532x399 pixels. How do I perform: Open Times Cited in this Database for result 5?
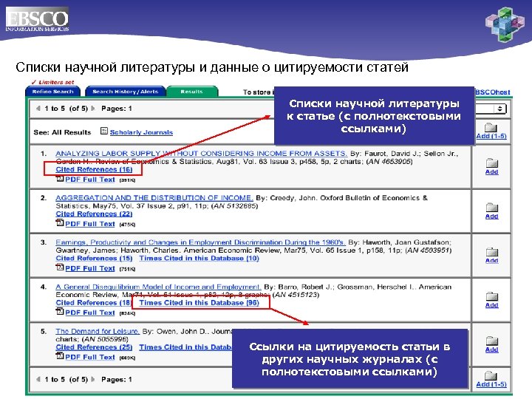click(x=185, y=347)
